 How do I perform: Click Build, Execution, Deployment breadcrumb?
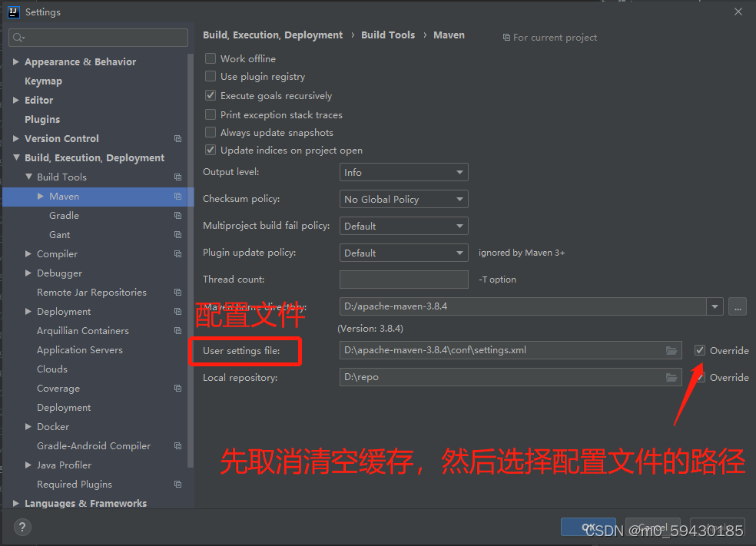pyautogui.click(x=273, y=35)
